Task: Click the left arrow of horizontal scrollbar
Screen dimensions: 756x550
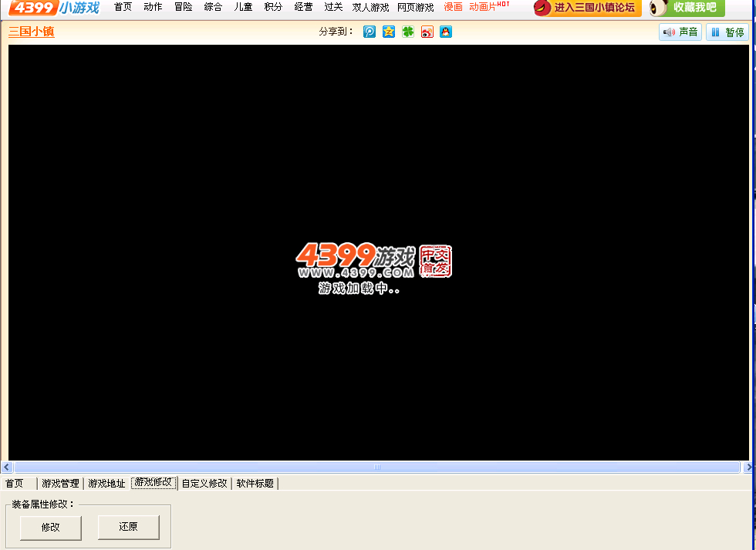Action: coord(7,467)
